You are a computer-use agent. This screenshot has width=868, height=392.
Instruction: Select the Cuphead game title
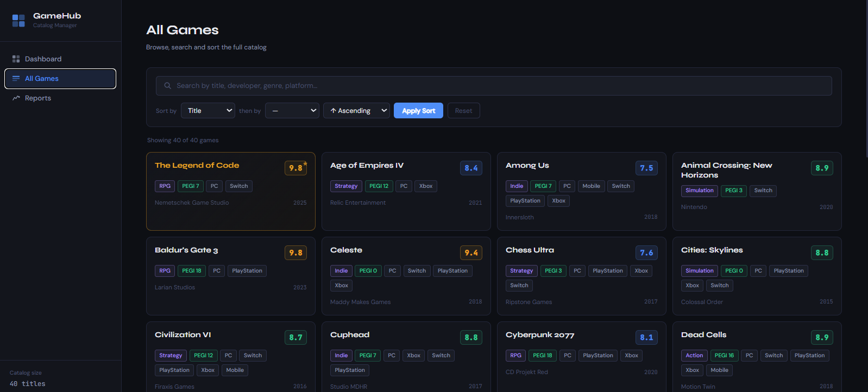(350, 335)
